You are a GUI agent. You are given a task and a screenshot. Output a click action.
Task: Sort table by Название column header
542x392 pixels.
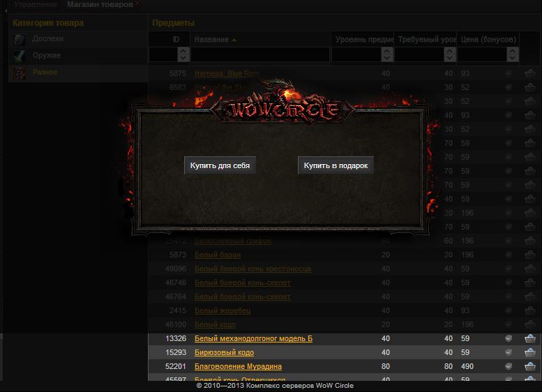click(x=261, y=39)
